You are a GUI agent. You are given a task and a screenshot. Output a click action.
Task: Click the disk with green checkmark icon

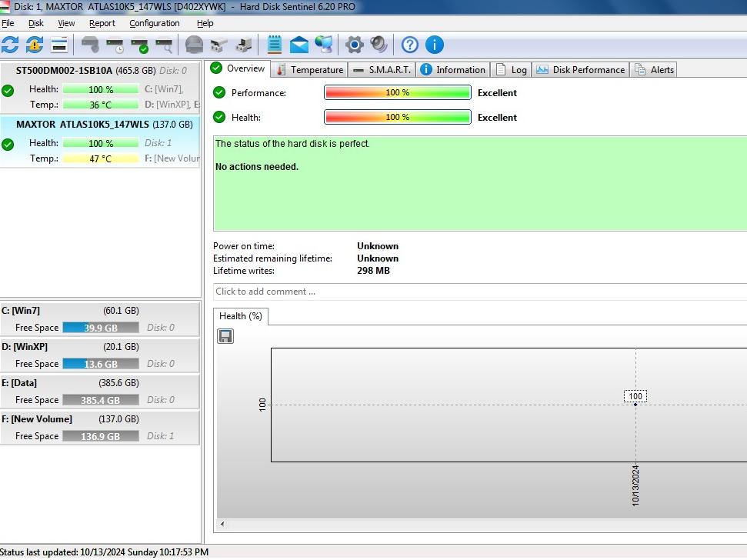pos(139,45)
